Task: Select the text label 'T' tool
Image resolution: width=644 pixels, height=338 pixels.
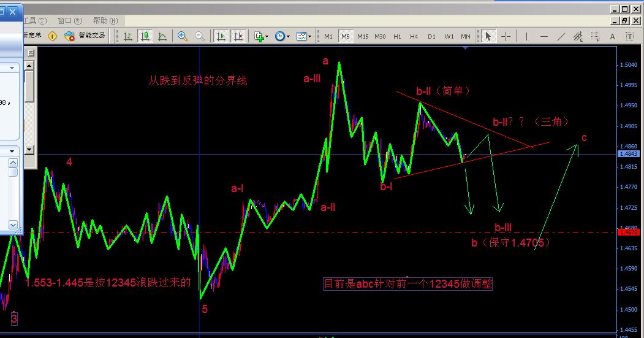Action: pos(630,36)
